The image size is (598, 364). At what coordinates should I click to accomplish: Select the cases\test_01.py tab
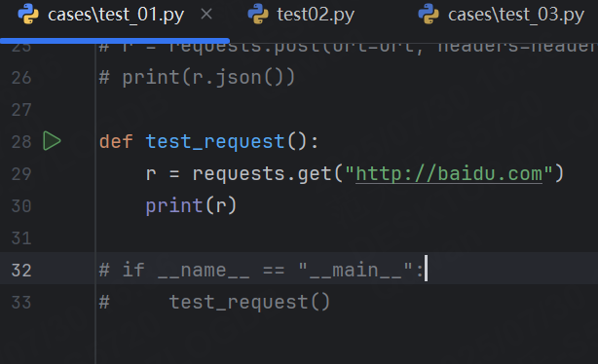(116, 15)
